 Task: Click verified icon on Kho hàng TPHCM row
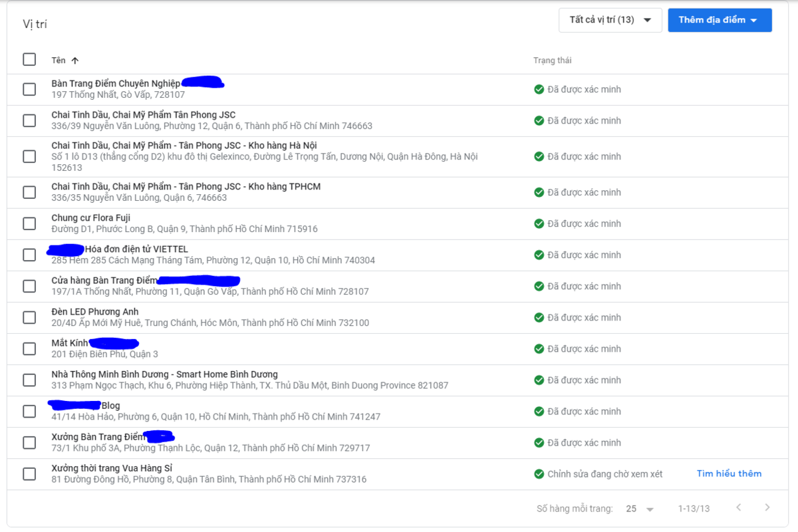click(539, 192)
